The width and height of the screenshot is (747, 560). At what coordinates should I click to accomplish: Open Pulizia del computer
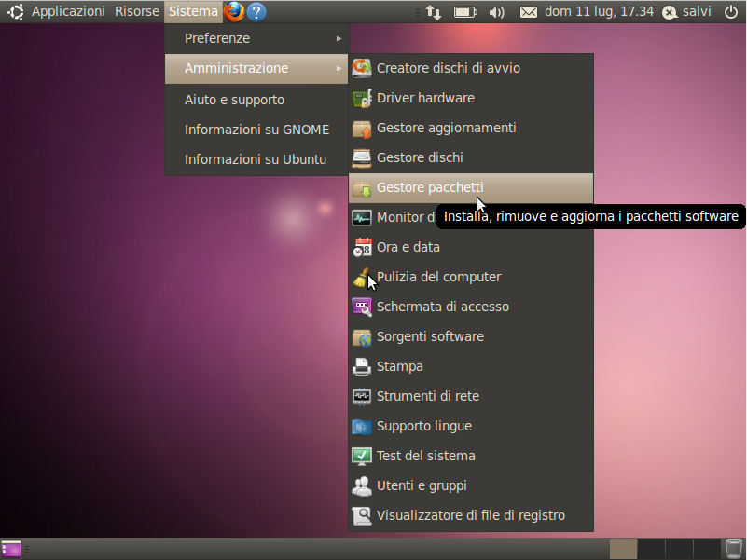pos(471,277)
